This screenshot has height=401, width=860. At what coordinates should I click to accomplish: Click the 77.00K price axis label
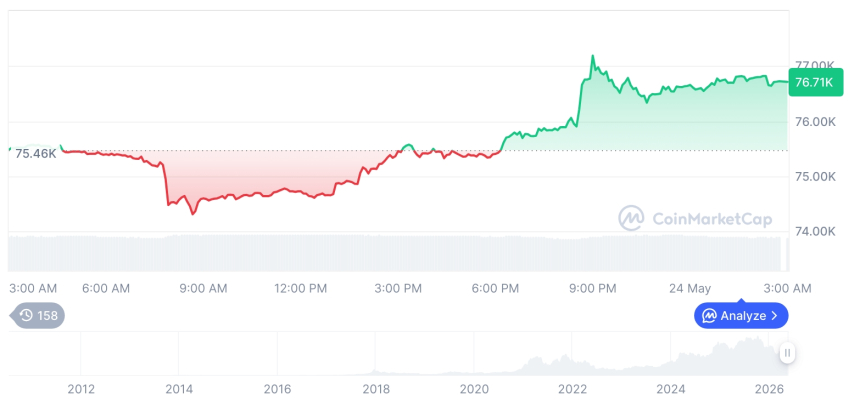[x=814, y=66]
